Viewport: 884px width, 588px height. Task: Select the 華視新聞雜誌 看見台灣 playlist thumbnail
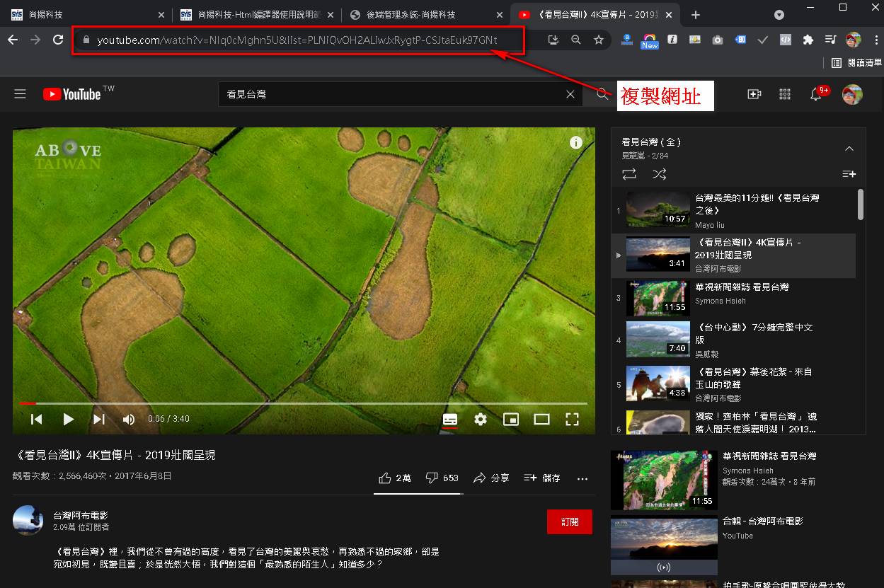click(x=658, y=298)
